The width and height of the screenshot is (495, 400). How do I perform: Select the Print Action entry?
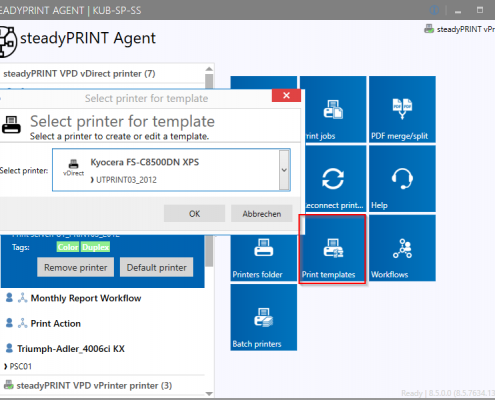(x=102, y=323)
